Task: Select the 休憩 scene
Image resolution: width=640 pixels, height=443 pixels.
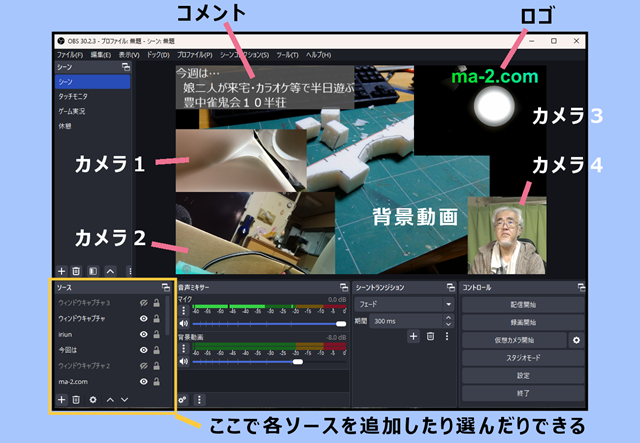Action: click(93, 126)
